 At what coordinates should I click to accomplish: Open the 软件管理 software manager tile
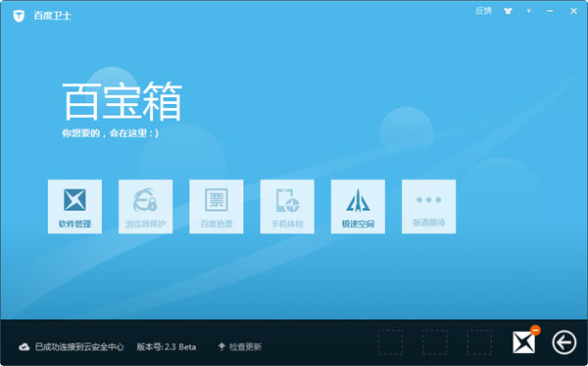74,206
